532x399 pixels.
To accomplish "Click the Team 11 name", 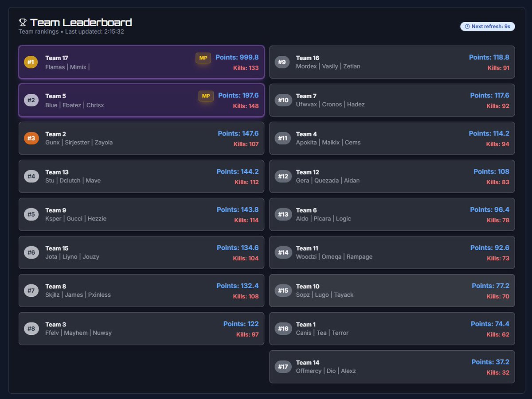I will [307, 248].
